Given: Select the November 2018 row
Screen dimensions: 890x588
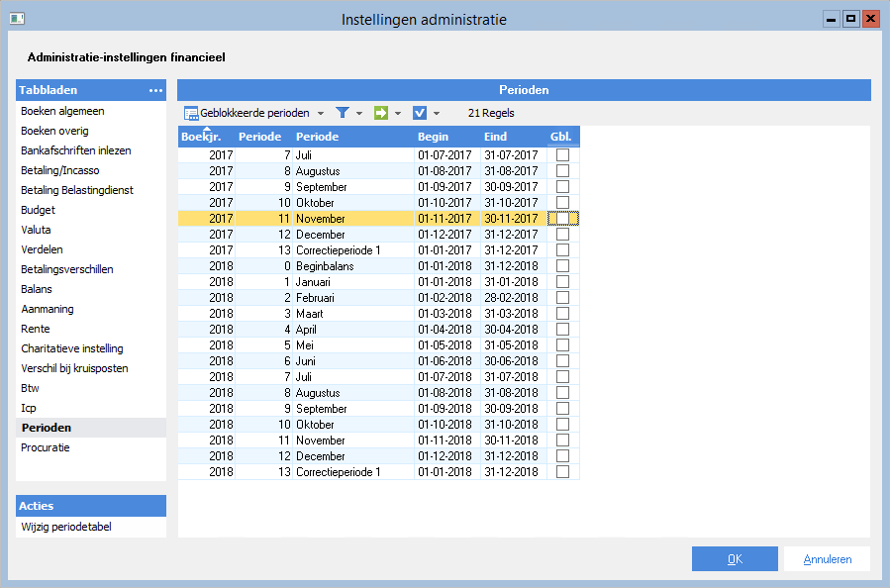Looking at the screenshot, I should [378, 441].
